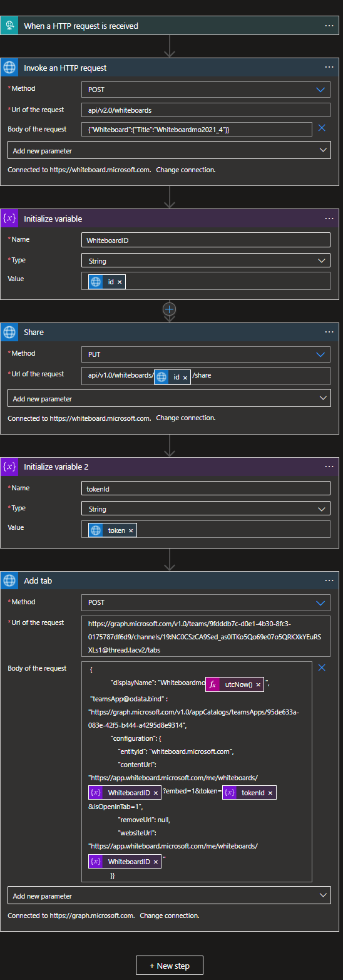Viewport: 343px width, 980px height.
Task: Open Add new parameter in Share step
Action: coord(169,398)
